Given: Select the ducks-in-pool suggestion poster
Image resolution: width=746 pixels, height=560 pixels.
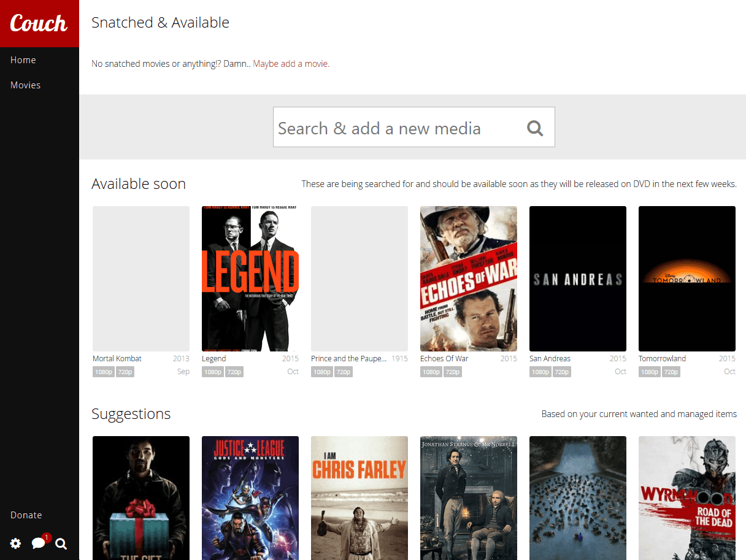Looking at the screenshot, I should [x=578, y=498].
